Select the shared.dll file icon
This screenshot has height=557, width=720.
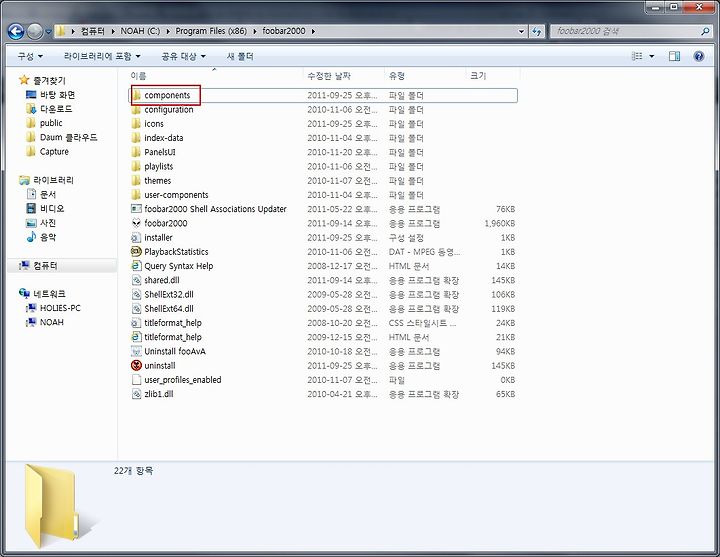136,280
